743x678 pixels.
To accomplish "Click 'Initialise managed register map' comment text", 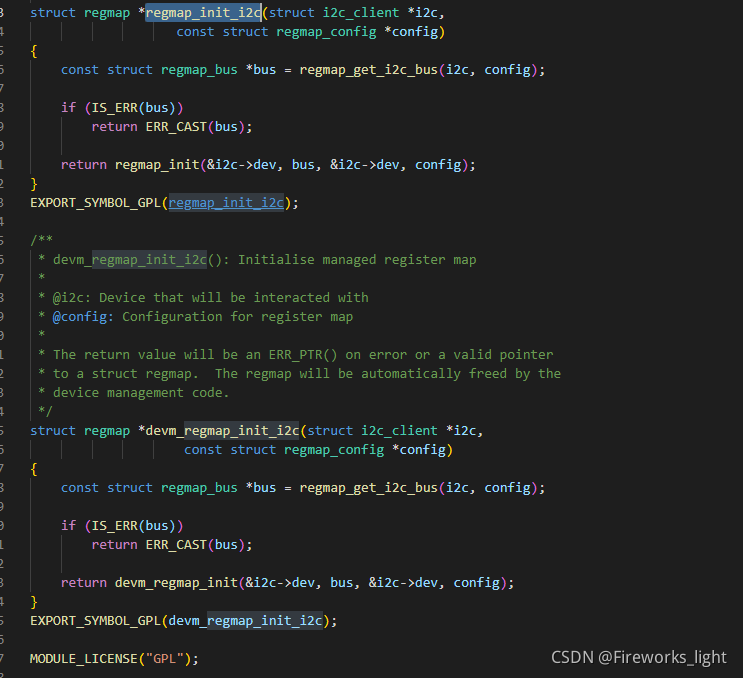I will coord(357,260).
